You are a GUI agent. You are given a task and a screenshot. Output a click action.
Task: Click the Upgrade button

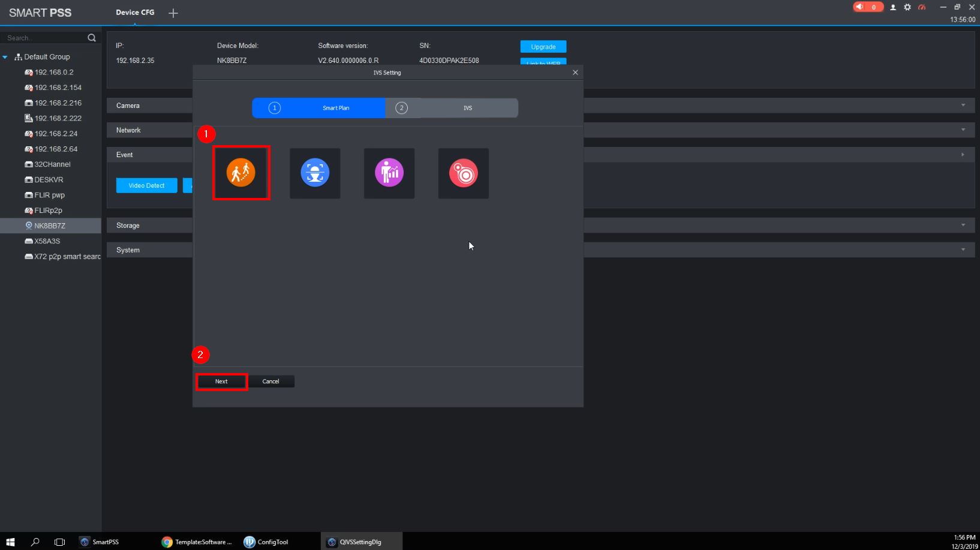[543, 47]
